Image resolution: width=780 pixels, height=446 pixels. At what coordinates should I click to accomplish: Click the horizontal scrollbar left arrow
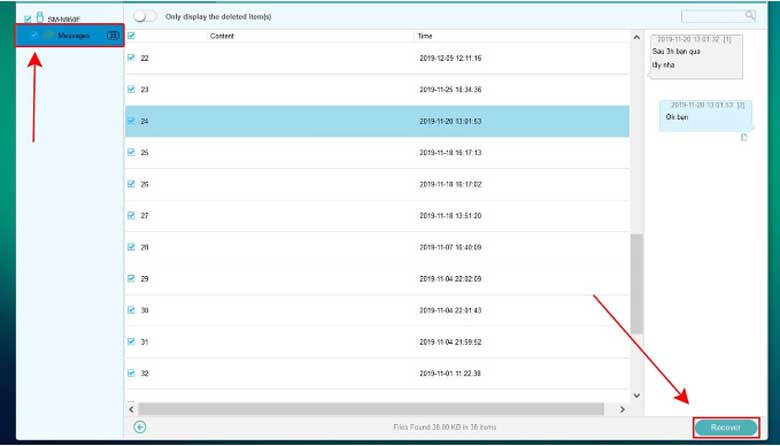click(x=131, y=409)
